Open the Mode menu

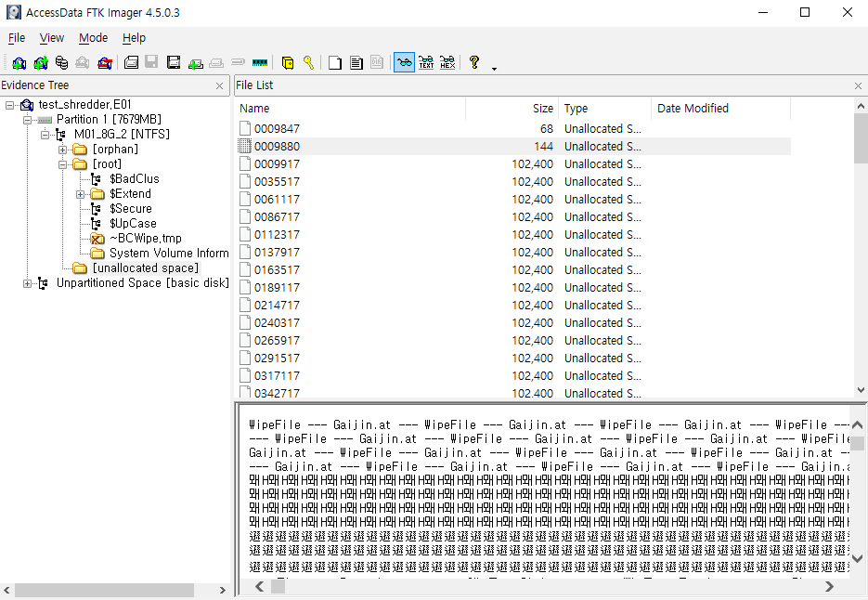pos(93,38)
